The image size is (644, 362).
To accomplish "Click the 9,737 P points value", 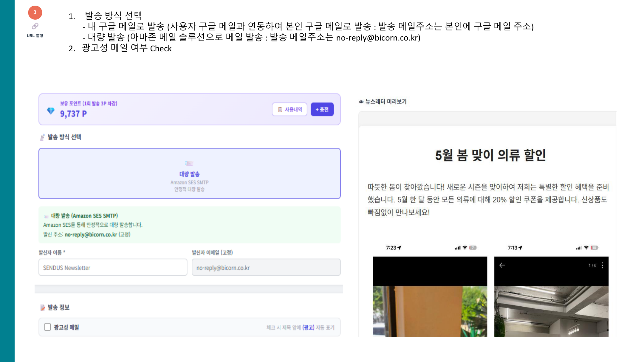I will tap(73, 114).
